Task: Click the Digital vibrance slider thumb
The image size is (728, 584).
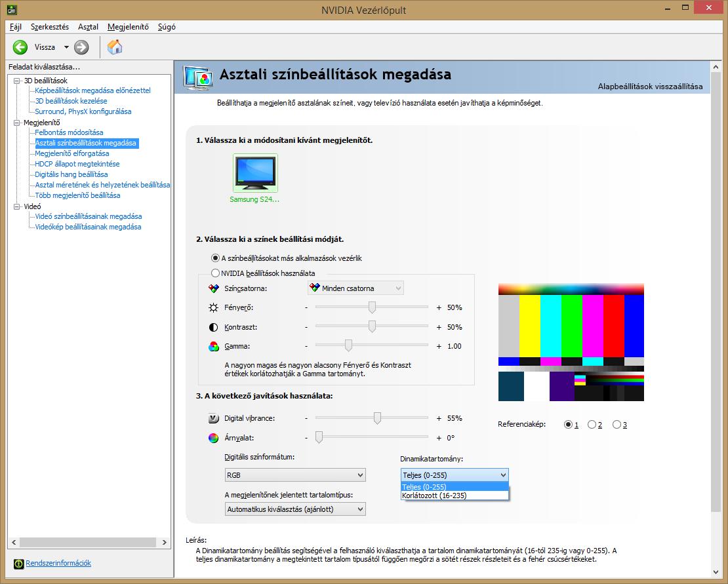Action: pyautogui.click(x=378, y=418)
